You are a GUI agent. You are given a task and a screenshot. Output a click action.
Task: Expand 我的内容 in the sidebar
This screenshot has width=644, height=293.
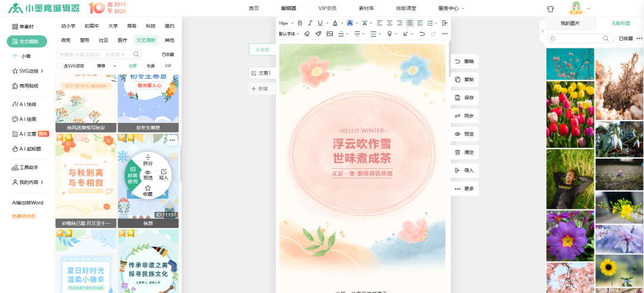coord(42,182)
